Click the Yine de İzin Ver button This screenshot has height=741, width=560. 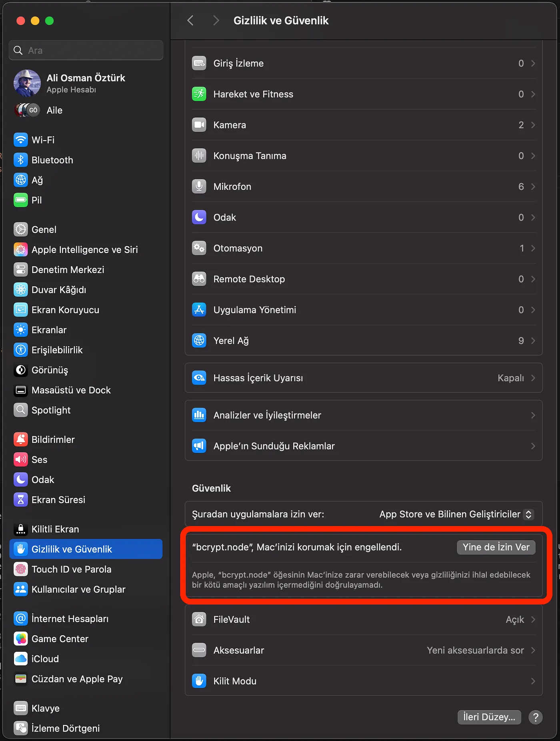click(x=496, y=547)
